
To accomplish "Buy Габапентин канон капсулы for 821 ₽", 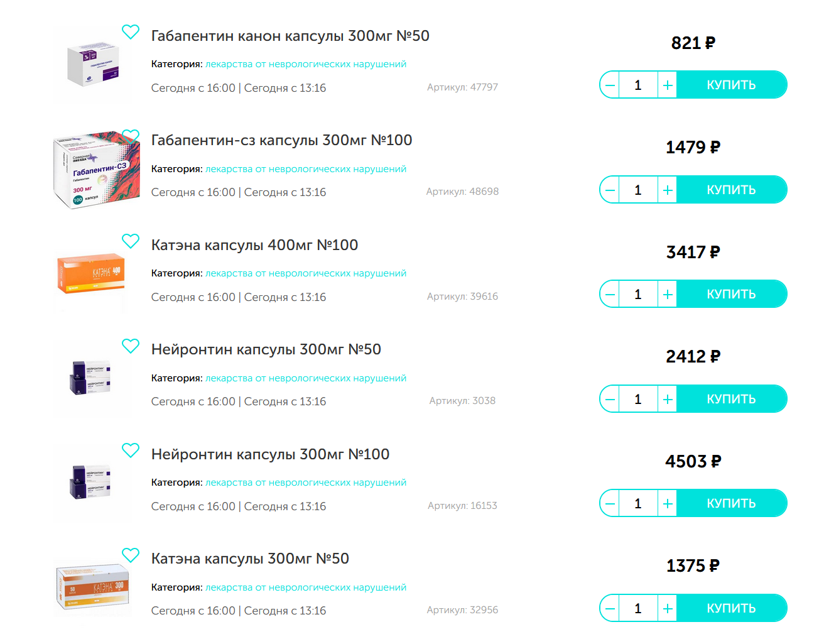I will click(x=731, y=85).
